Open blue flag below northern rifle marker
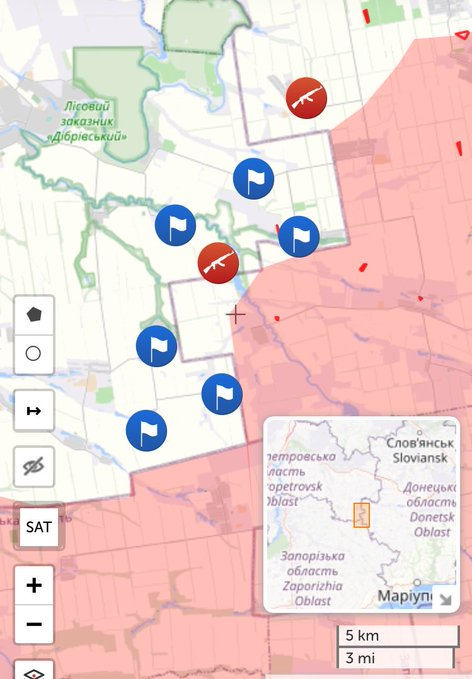 point(253,179)
